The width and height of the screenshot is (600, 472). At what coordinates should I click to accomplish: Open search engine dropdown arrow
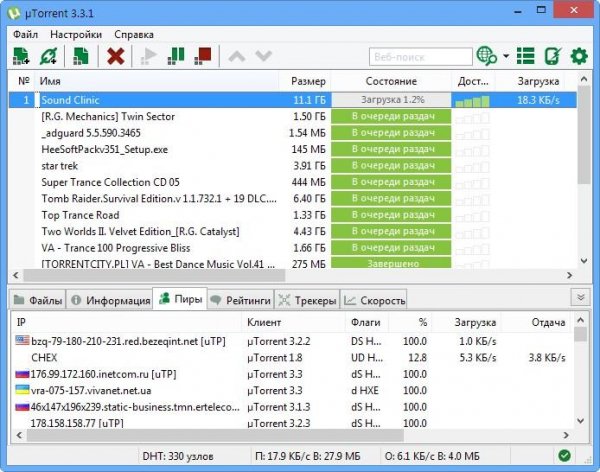tap(506, 56)
